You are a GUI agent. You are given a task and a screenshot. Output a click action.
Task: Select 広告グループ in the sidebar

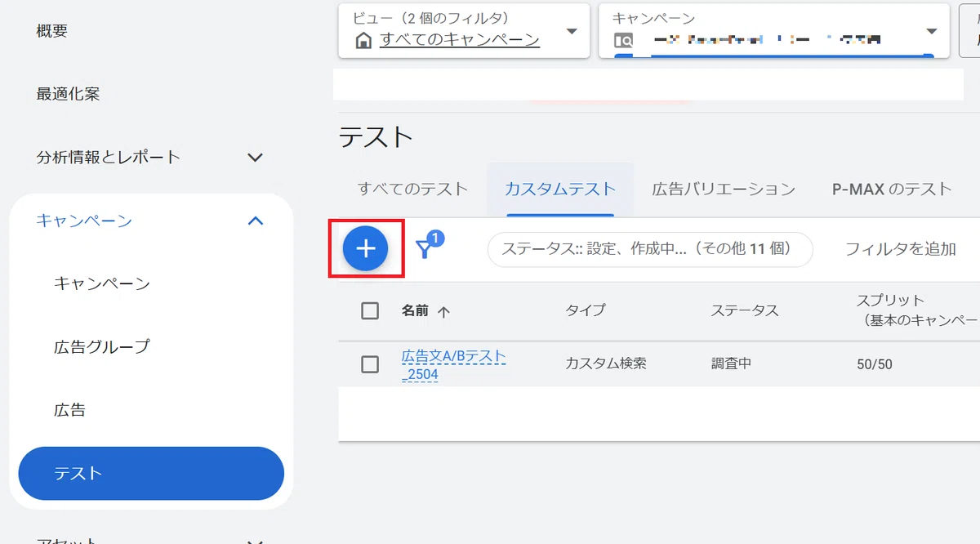102,346
